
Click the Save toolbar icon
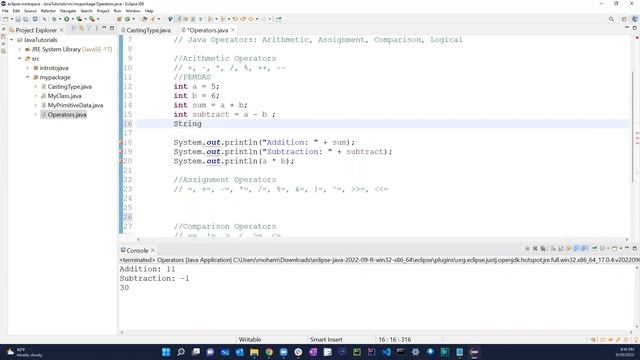[18, 19]
